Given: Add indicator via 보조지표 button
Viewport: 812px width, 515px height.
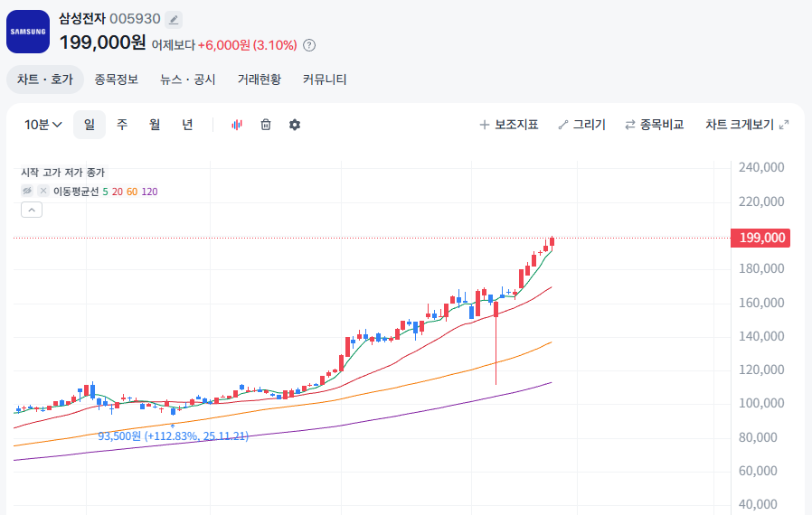Looking at the screenshot, I should point(509,125).
